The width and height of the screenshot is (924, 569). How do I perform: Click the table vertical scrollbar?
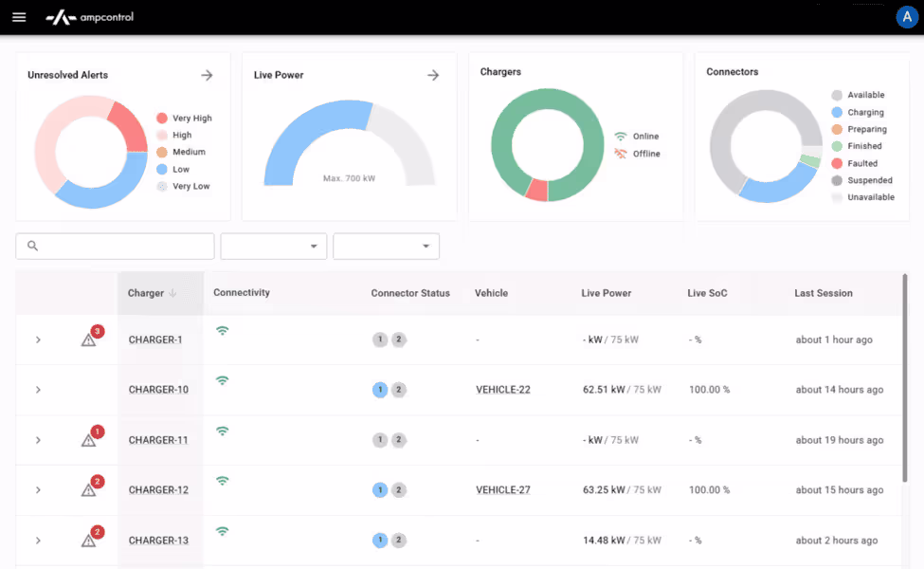(905, 377)
